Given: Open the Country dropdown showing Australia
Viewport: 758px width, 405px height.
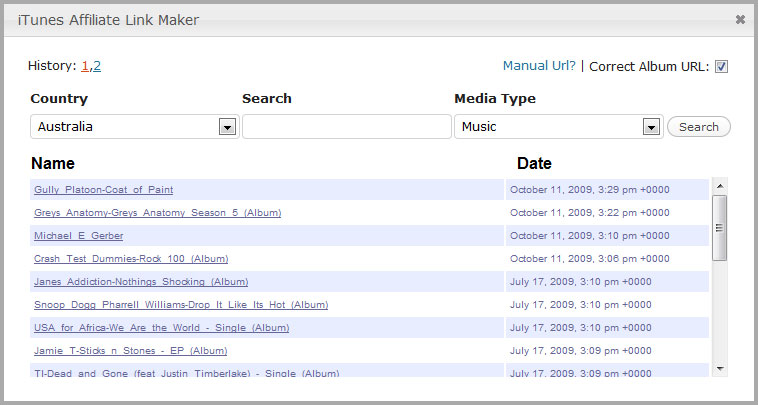Looking at the screenshot, I should pyautogui.click(x=135, y=127).
